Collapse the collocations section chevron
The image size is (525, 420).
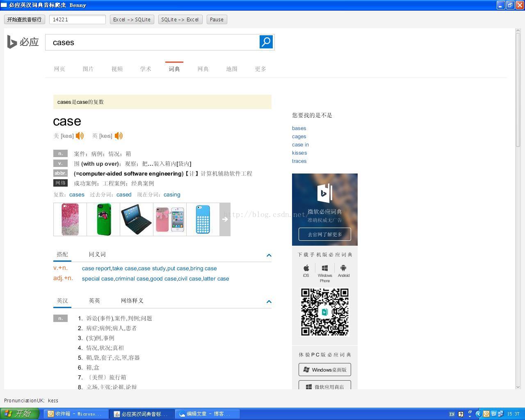tap(269, 255)
